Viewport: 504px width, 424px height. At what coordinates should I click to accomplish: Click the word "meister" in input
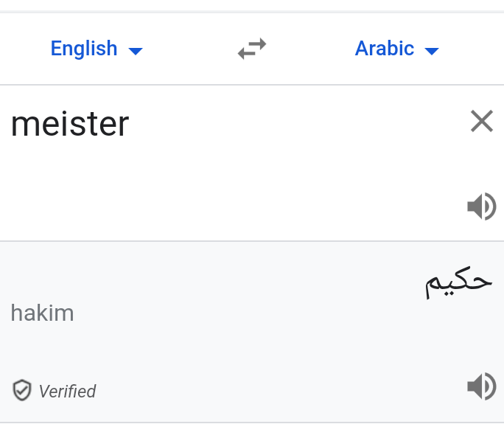click(x=70, y=124)
